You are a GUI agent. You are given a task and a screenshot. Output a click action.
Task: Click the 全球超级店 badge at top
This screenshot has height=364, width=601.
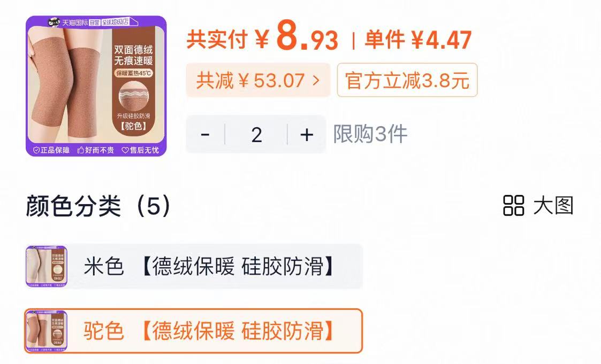115,22
